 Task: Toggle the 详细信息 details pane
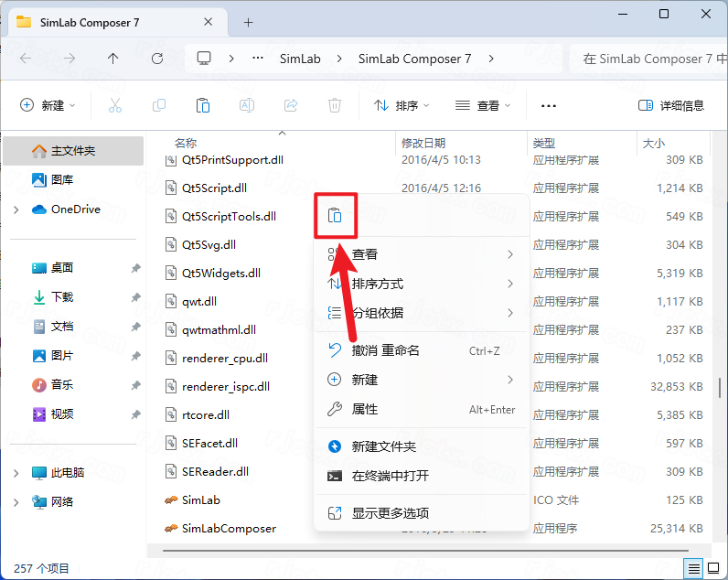pyautogui.click(x=671, y=105)
